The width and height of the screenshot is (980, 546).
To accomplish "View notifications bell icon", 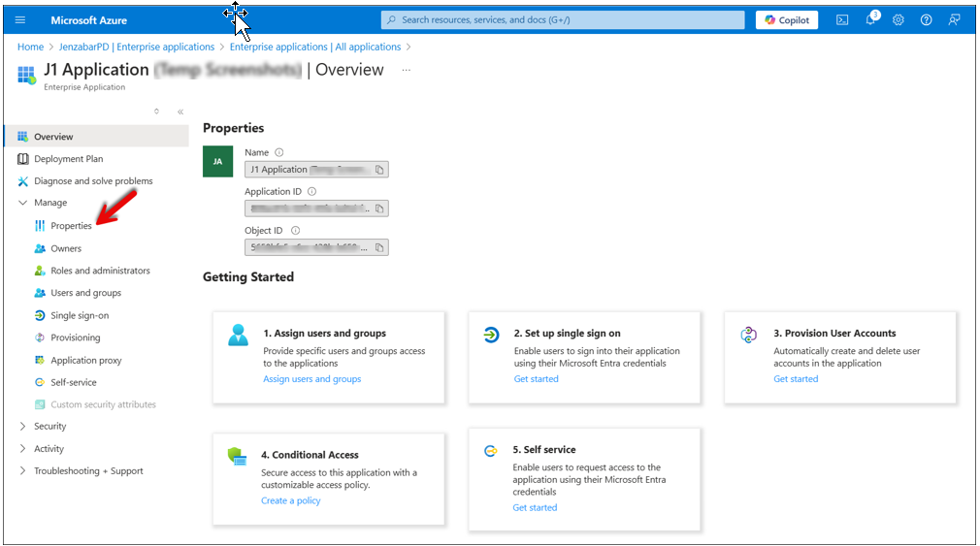I will click(x=870, y=19).
